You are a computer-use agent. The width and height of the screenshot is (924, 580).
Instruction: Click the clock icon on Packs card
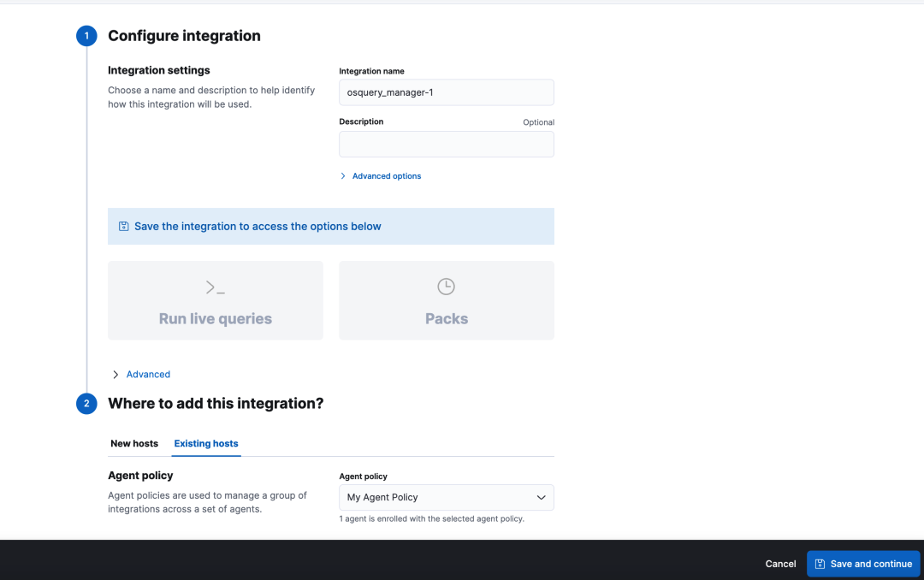[x=446, y=287]
